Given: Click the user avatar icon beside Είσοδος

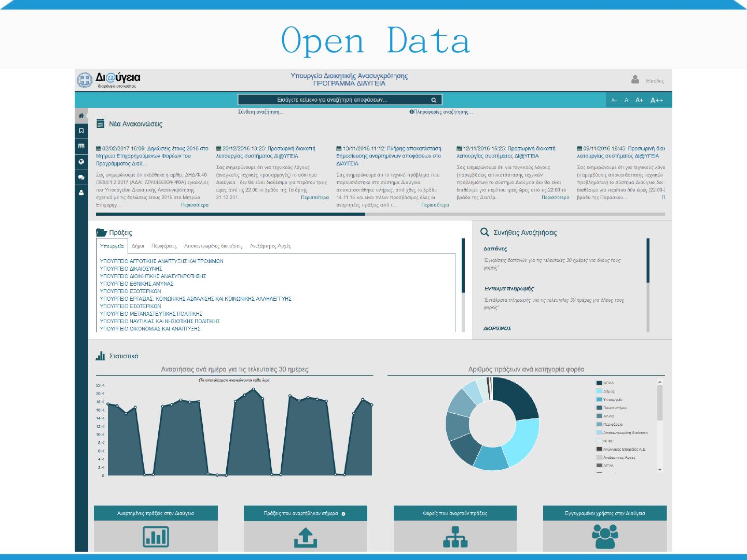Looking at the screenshot, I should [x=635, y=79].
